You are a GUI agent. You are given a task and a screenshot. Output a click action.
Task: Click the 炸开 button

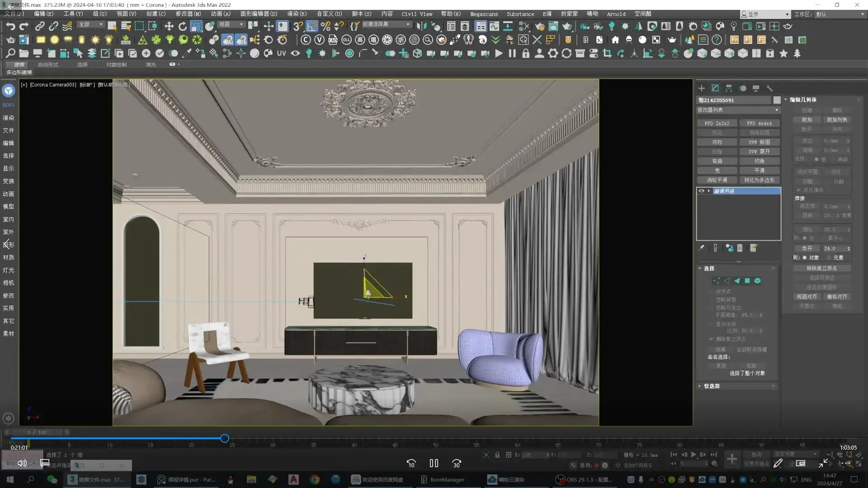tap(807, 248)
